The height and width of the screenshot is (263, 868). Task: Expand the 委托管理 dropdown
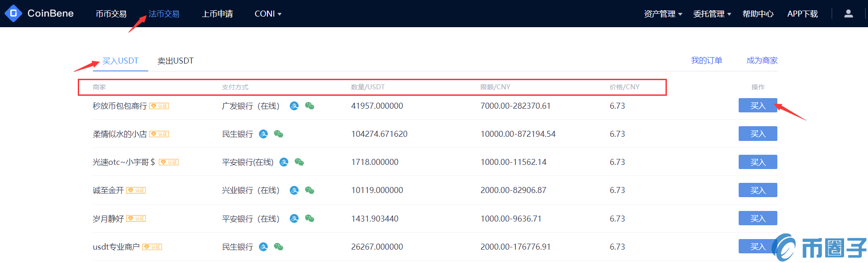pos(712,14)
